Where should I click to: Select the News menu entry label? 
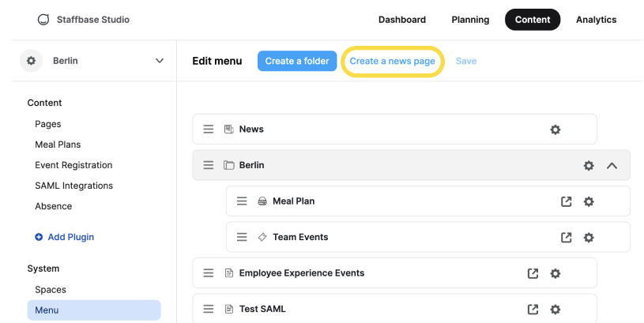click(251, 130)
